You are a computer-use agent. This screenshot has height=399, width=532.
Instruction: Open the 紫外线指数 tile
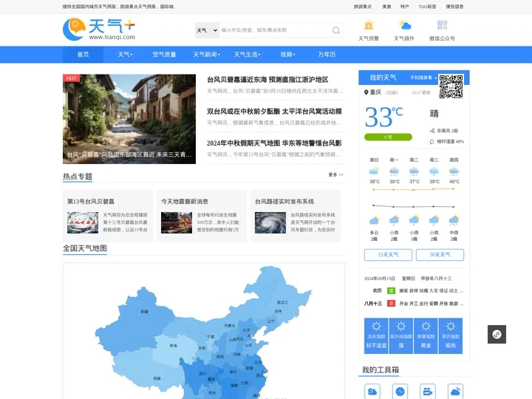point(401,336)
